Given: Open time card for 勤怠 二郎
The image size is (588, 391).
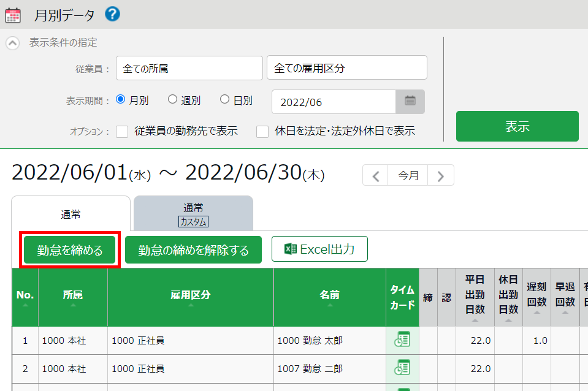Looking at the screenshot, I should pos(402,368).
